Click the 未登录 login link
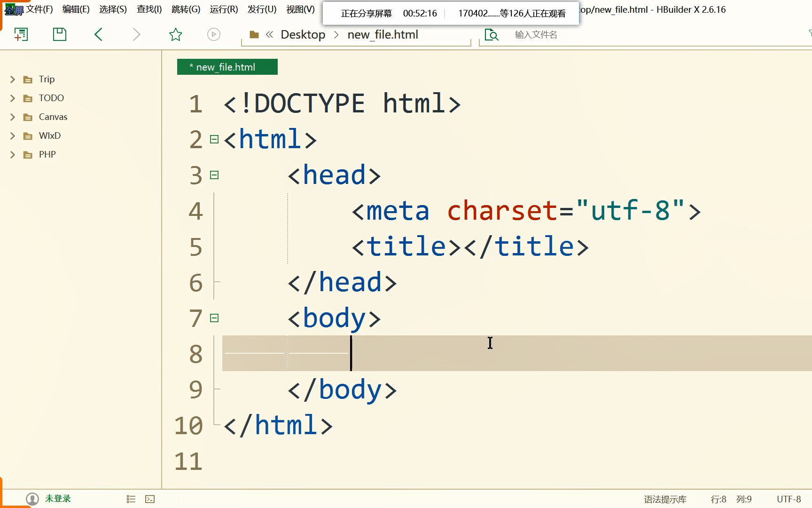 [x=58, y=499]
